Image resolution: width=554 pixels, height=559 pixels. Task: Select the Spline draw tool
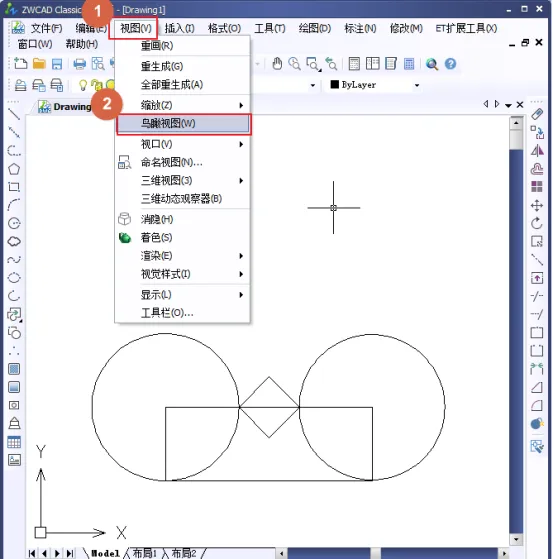point(14,259)
